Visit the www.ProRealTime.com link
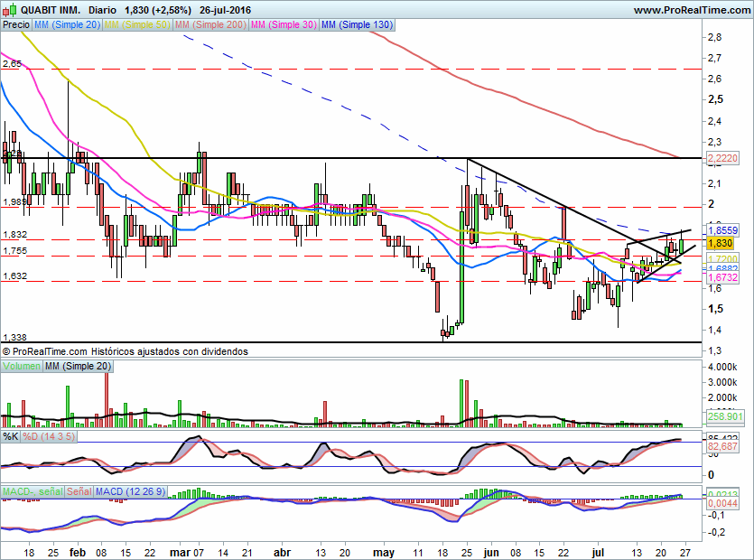Screen dimensions: 754x560 click(692, 10)
